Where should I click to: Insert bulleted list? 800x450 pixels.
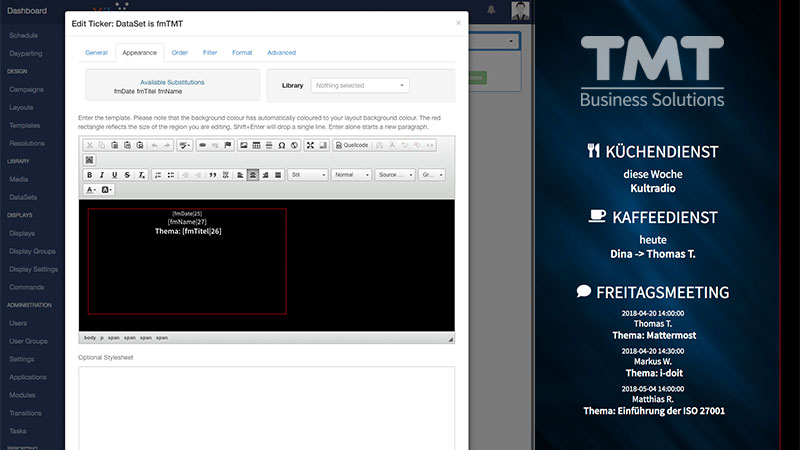coord(170,175)
